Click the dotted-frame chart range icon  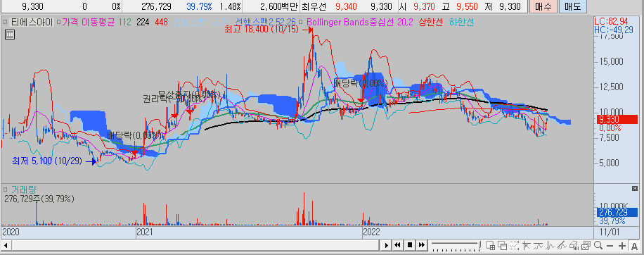point(514,246)
